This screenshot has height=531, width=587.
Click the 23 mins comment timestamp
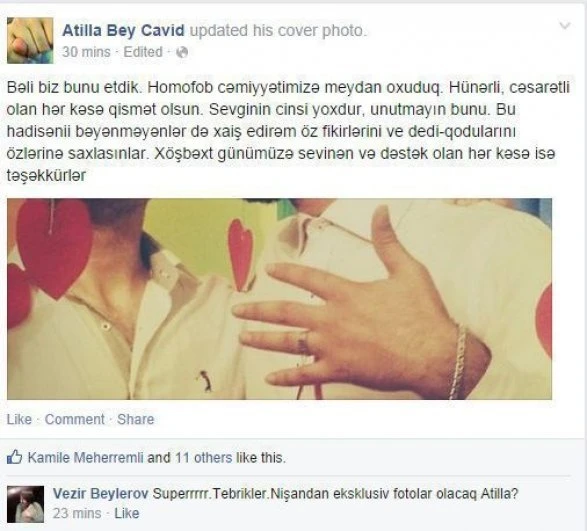(x=77, y=513)
